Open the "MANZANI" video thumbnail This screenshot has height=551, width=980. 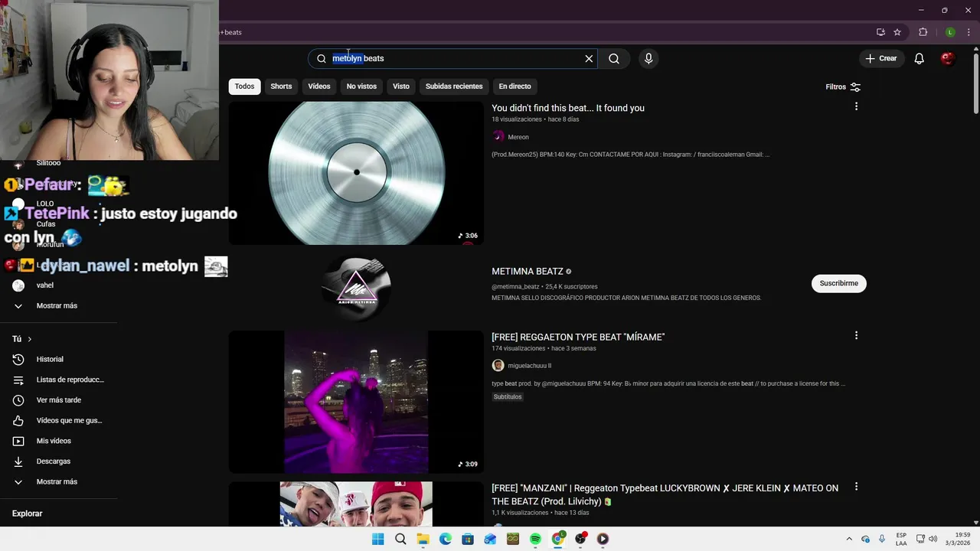[x=356, y=504]
